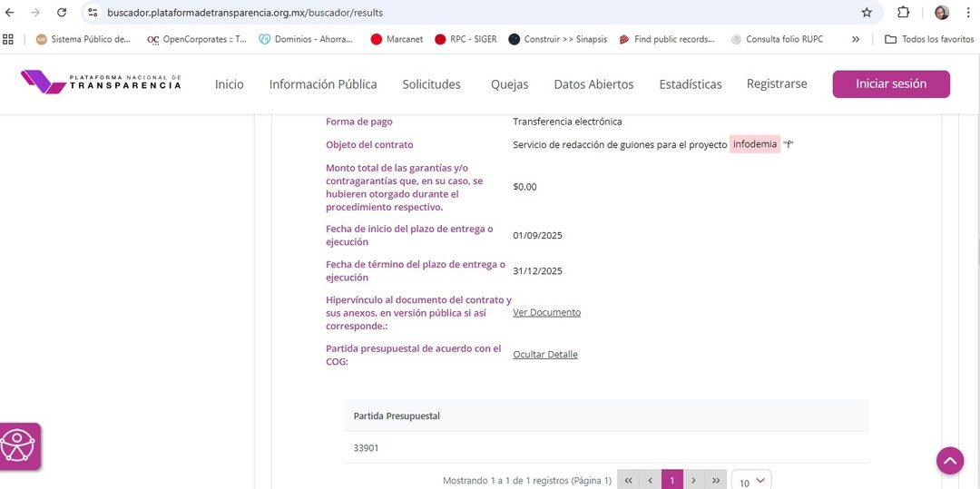Jump to last page with double-right arrow

pos(716,480)
